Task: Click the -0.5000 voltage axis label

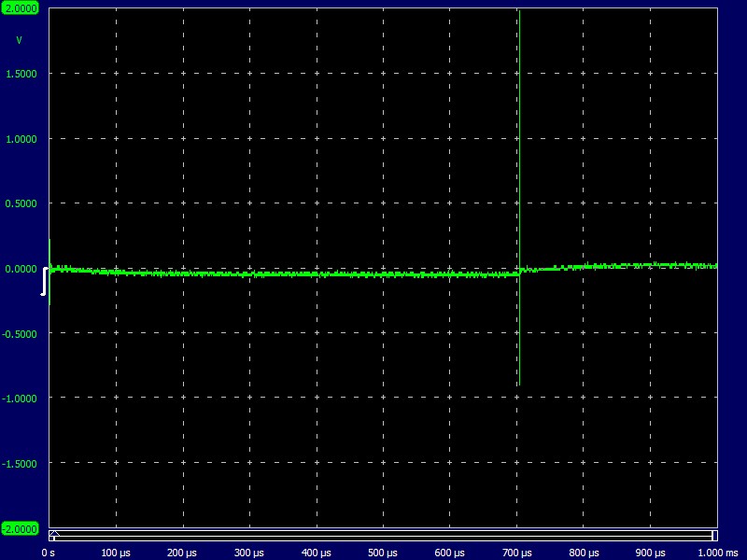Action: point(20,334)
